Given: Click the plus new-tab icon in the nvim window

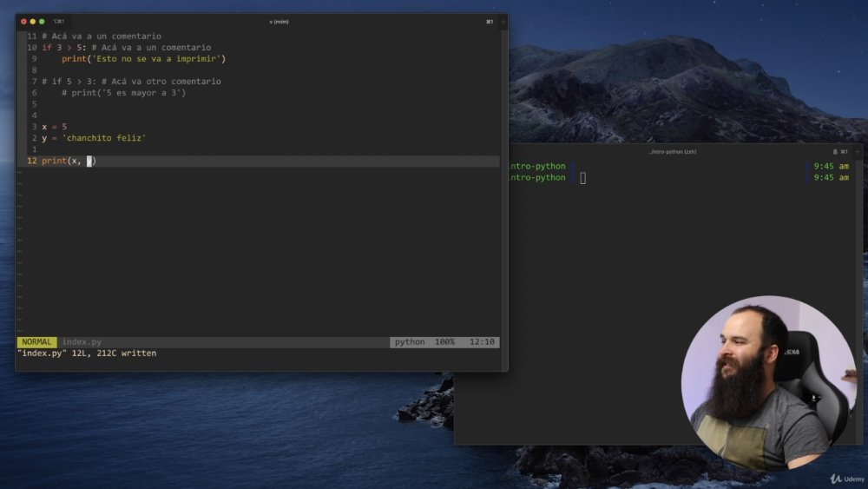Looking at the screenshot, I should [503, 22].
